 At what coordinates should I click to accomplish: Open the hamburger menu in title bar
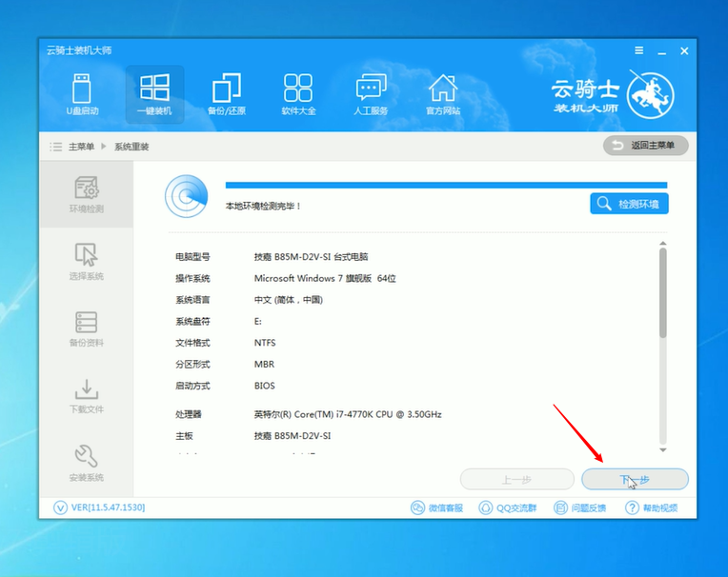[639, 50]
